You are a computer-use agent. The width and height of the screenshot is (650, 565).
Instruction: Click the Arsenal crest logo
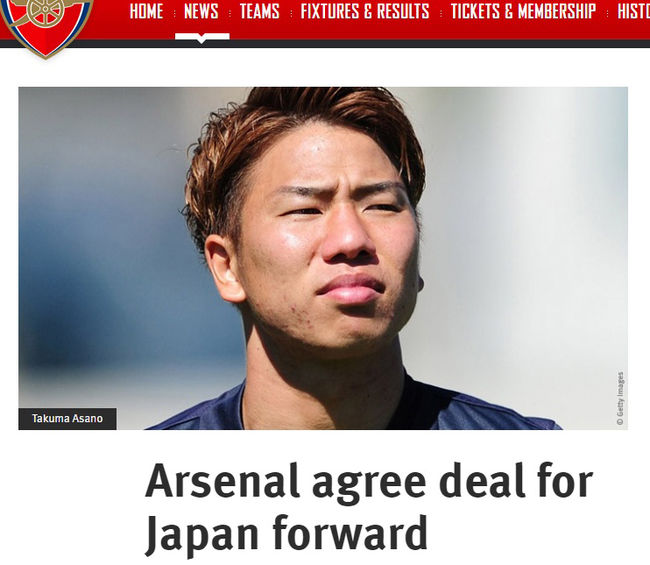tap(46, 27)
